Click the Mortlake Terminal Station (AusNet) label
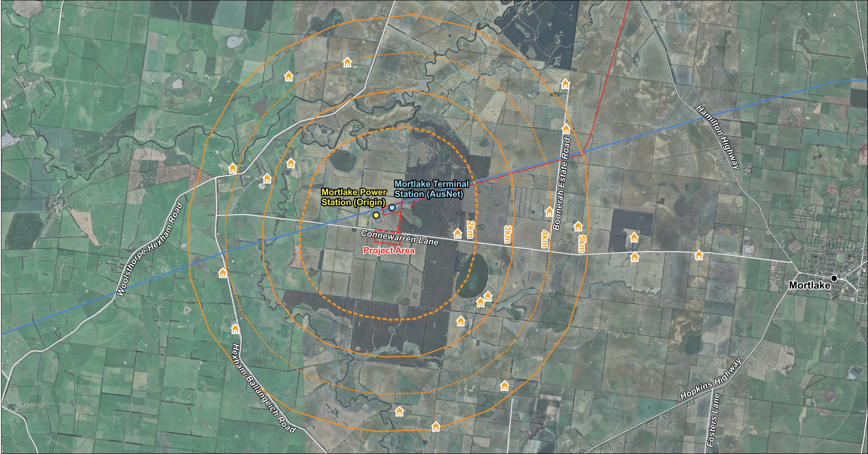 432,189
